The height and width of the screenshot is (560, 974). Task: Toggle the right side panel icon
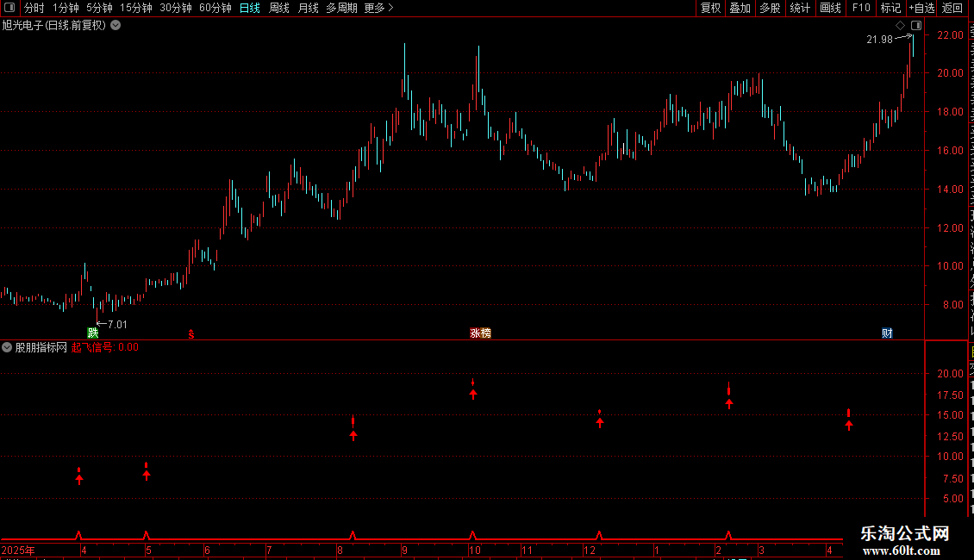pos(916,26)
